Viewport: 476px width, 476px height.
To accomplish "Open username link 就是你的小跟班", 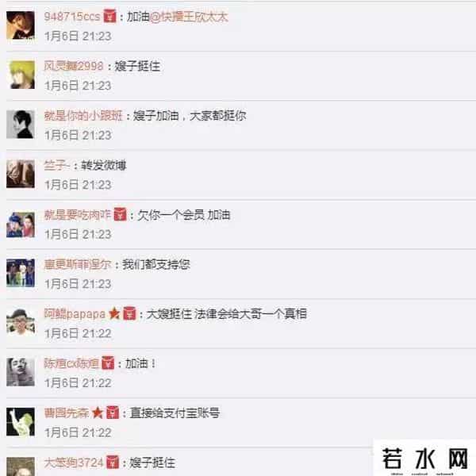I will [83, 115].
